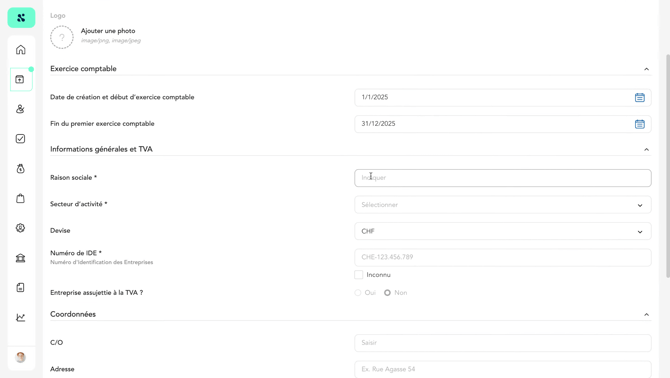
Task: Open the home icon in sidebar
Action: click(21, 50)
